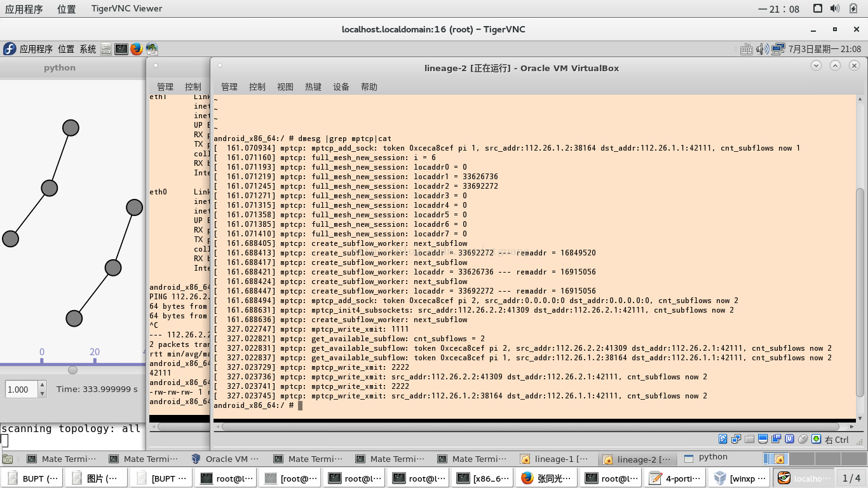Image resolution: width=868 pixels, height=488 pixels.
Task: Open inner 系统 system menu
Action: [x=88, y=49]
